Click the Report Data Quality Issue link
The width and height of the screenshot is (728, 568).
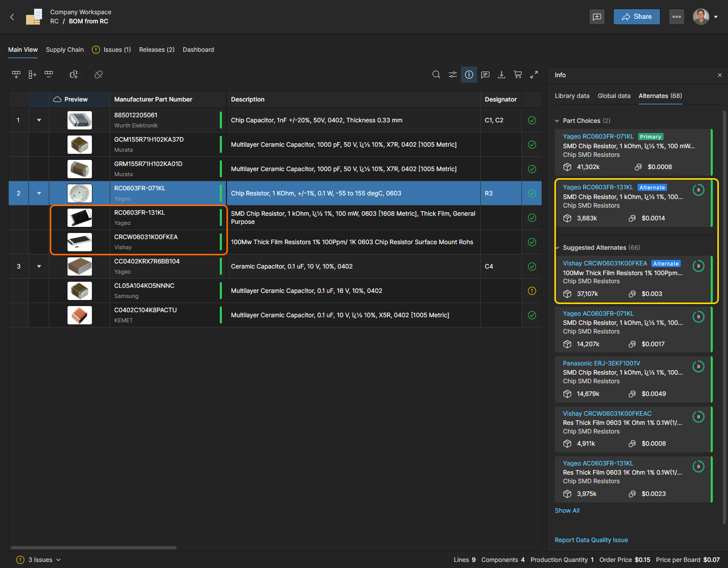point(591,540)
